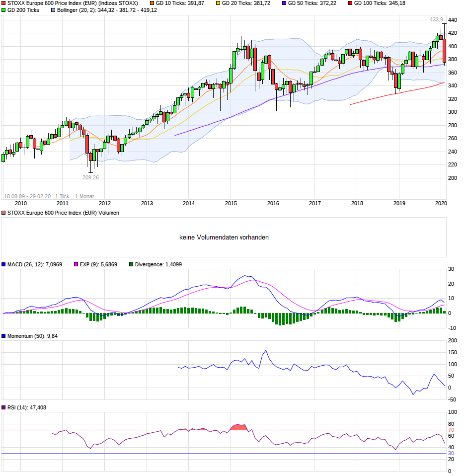467x476 pixels.
Task: Click the "keine Volumendaten vorhanden" message
Action: pos(224,238)
